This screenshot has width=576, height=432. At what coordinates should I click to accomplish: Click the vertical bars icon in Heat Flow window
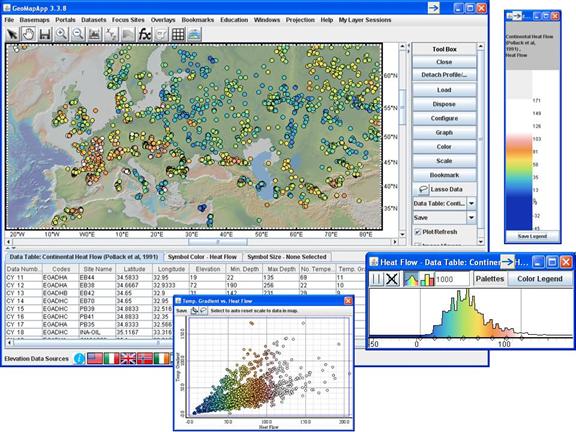coord(376,279)
